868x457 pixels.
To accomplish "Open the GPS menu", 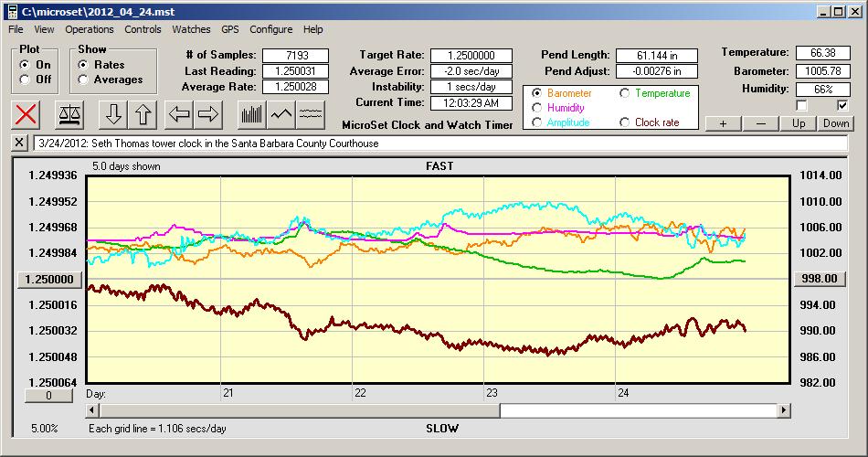I will click(229, 29).
